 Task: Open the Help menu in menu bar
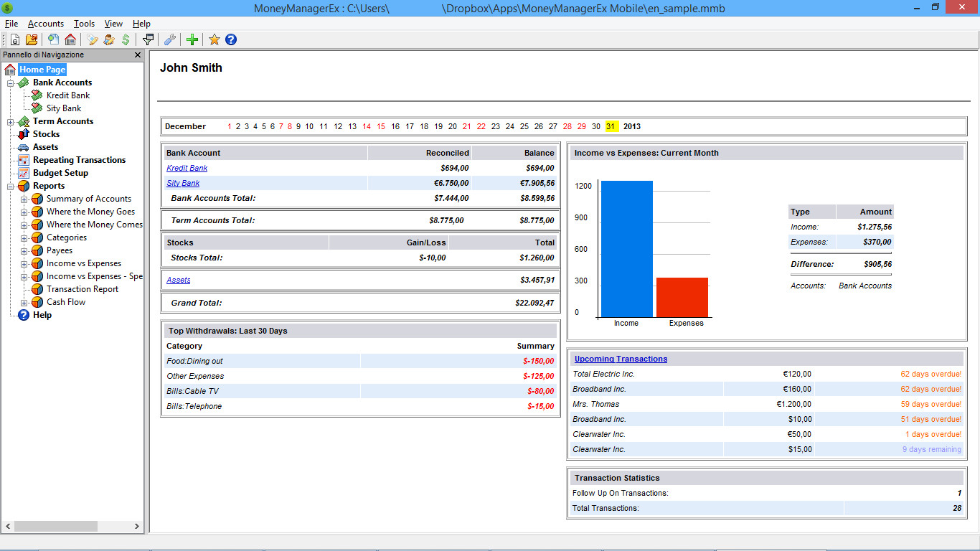click(141, 24)
